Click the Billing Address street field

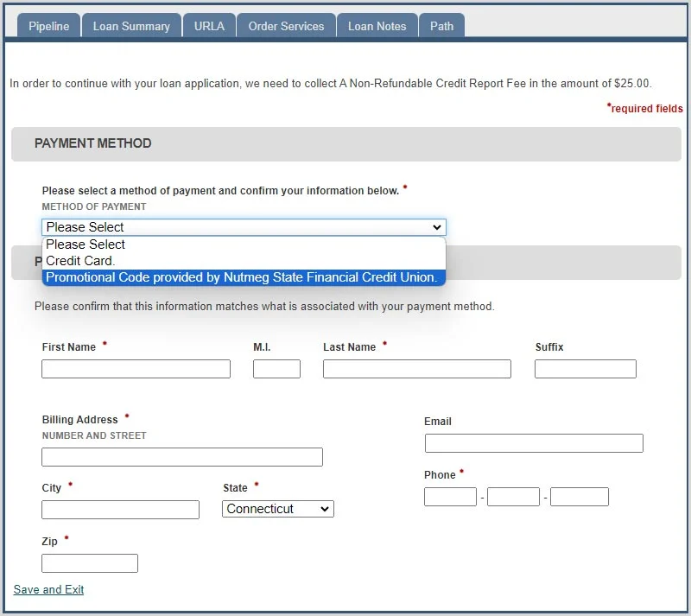tap(182, 457)
